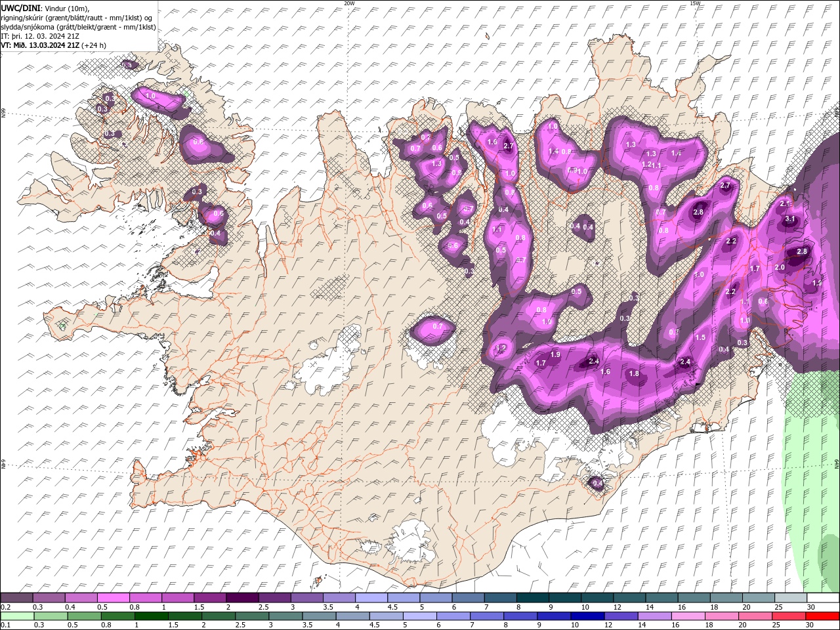This screenshot has width=840, height=630.
Task: Click the upper legend swatch starting at 1.5
Action: point(209,598)
